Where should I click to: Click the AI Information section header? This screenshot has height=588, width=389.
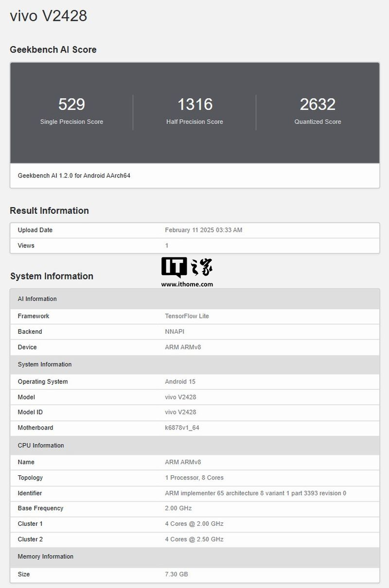(x=37, y=299)
